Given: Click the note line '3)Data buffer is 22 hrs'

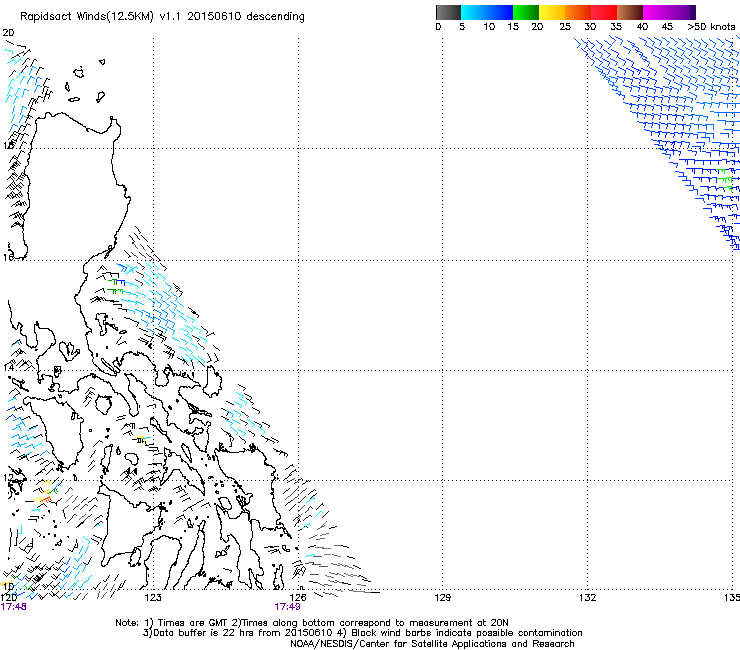Looking at the screenshot, I should [x=362, y=633].
